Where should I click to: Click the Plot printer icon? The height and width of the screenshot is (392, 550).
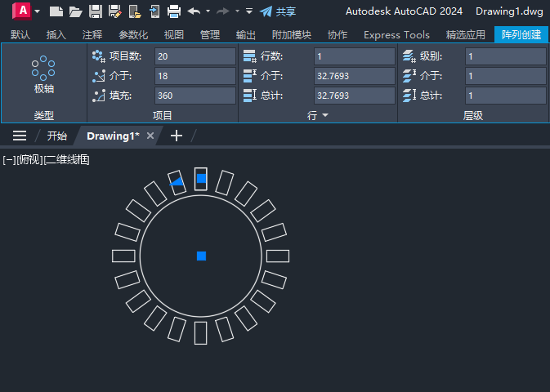(x=173, y=11)
